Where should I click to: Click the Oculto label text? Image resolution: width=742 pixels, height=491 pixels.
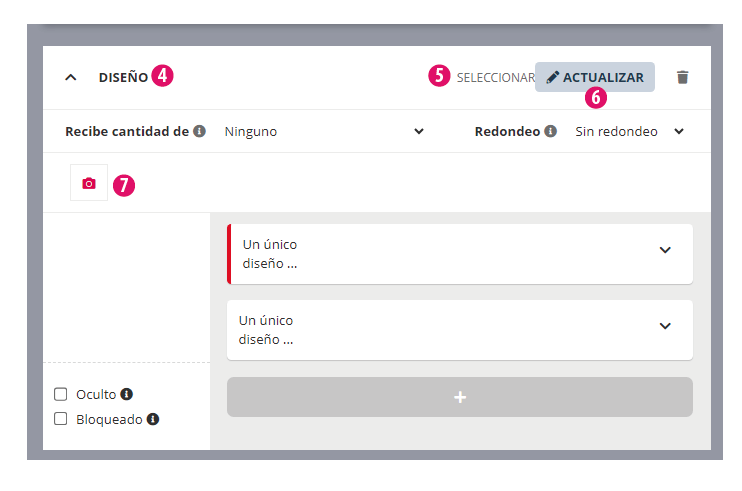click(x=96, y=394)
